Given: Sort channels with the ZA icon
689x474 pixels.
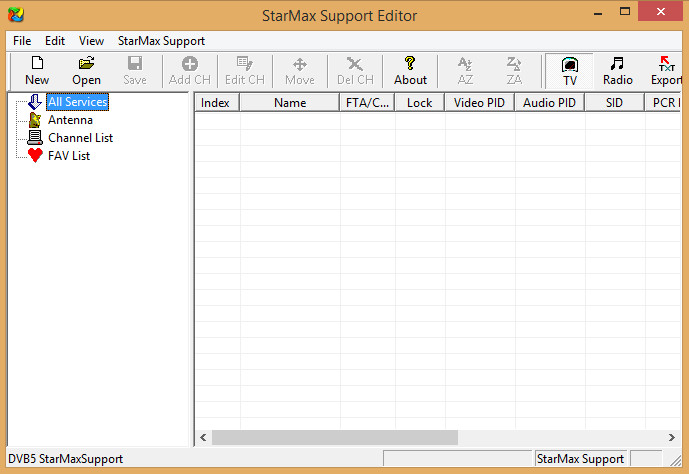Looking at the screenshot, I should (514, 64).
